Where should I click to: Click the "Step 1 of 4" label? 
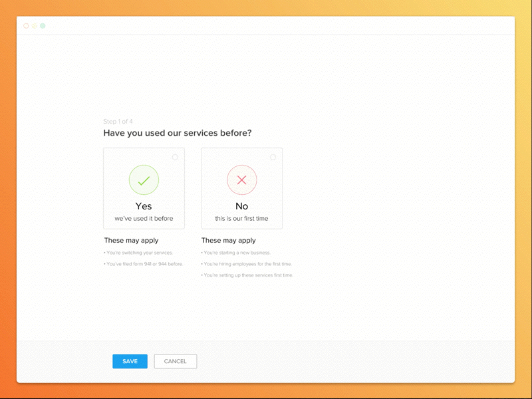click(x=118, y=121)
